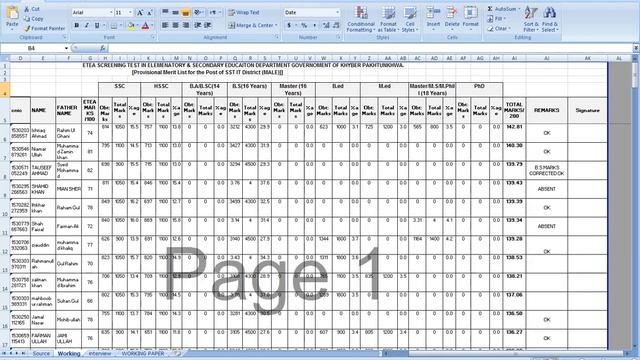Open the Fill menu in Editing
The height and width of the screenshot is (360, 640).
pos(496,19)
